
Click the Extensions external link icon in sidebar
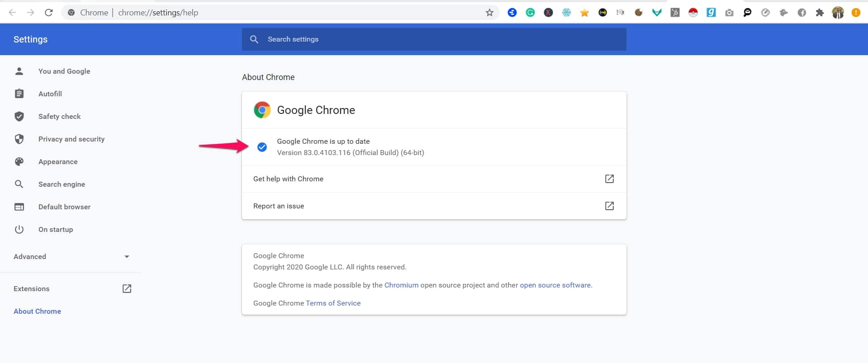pos(127,288)
